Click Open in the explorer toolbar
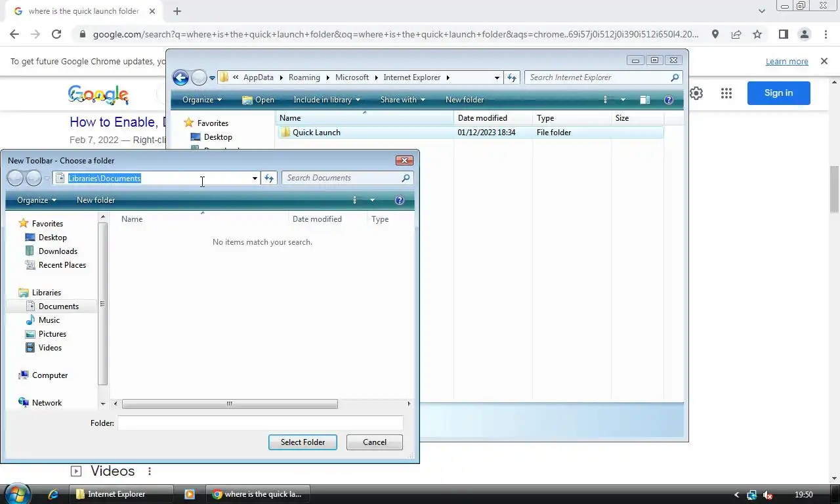 coord(258,100)
